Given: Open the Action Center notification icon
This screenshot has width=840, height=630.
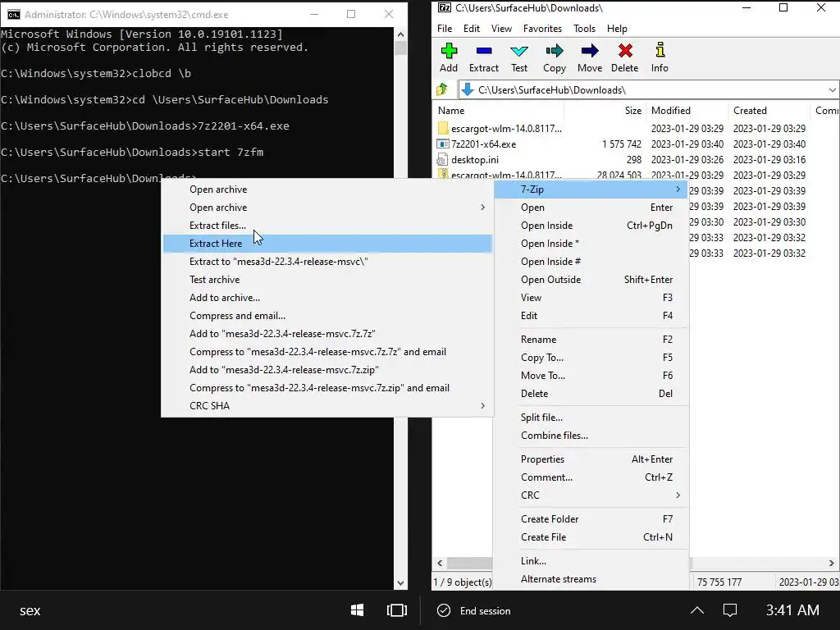Looking at the screenshot, I should [x=730, y=610].
